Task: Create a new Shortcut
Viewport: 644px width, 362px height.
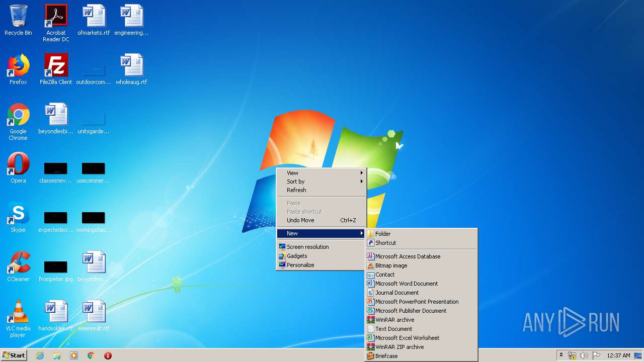Action: tap(421, 243)
